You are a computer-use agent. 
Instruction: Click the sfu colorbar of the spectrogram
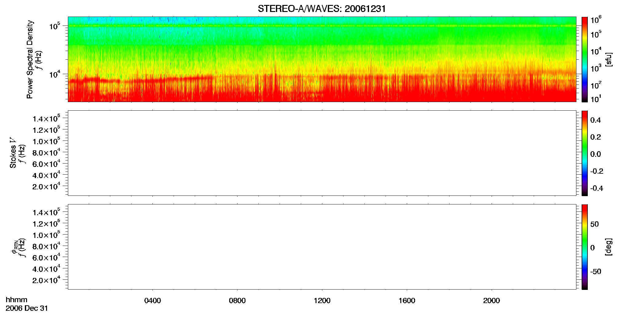585,59
